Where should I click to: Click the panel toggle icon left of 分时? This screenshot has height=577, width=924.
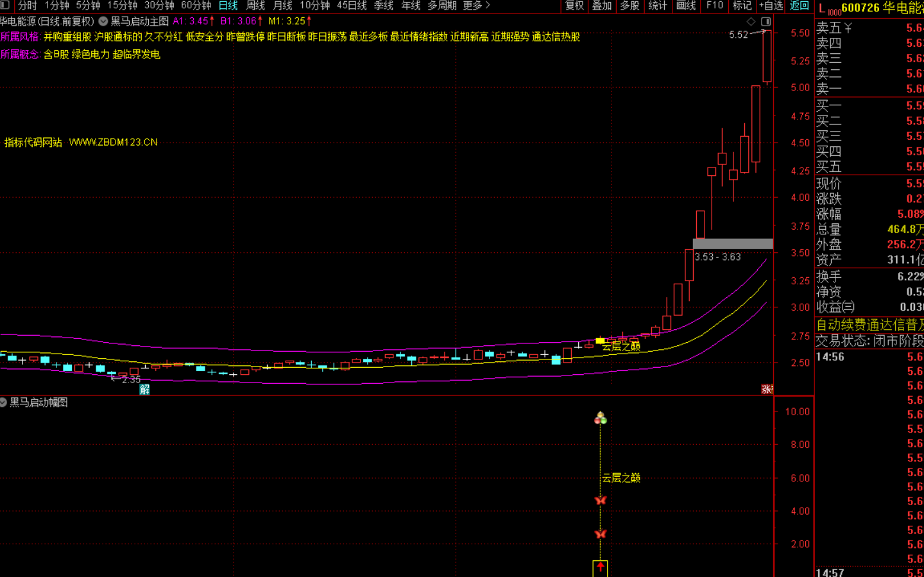click(5, 6)
